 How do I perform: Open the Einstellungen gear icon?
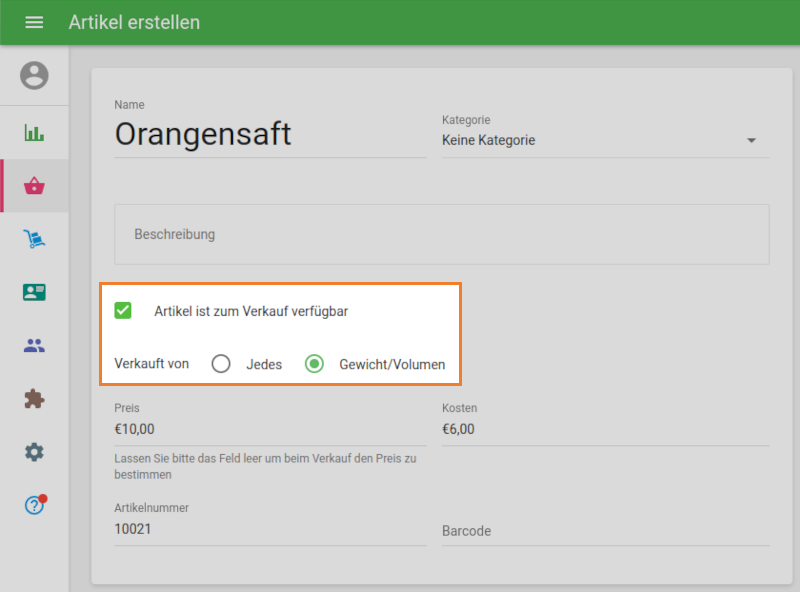point(33,452)
